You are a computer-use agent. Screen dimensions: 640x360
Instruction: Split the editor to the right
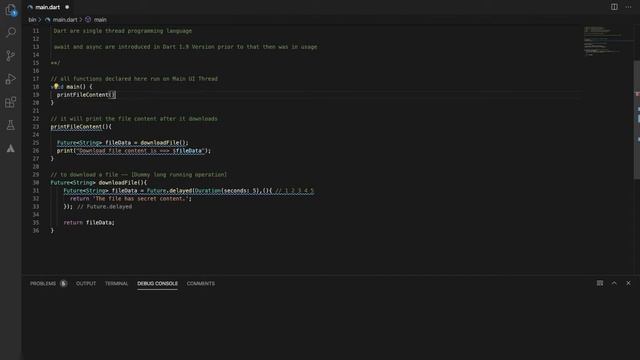coord(614,7)
